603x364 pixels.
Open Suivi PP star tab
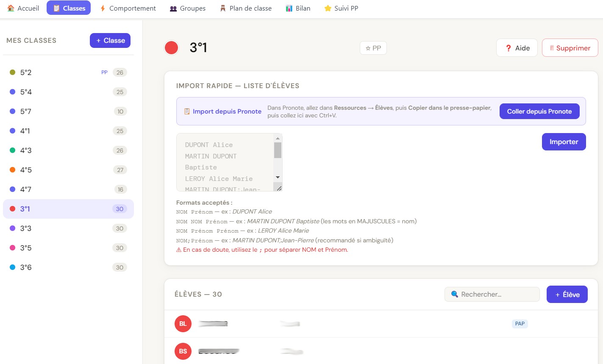341,8
